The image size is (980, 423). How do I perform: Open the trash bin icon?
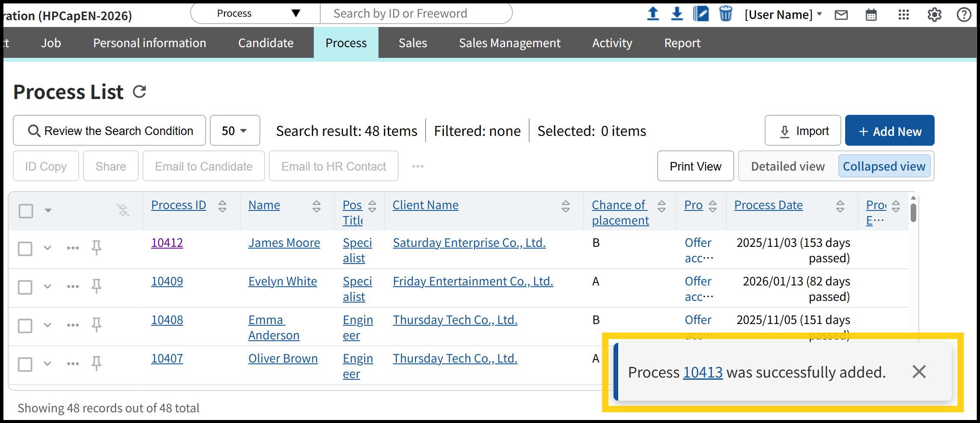pyautogui.click(x=725, y=14)
